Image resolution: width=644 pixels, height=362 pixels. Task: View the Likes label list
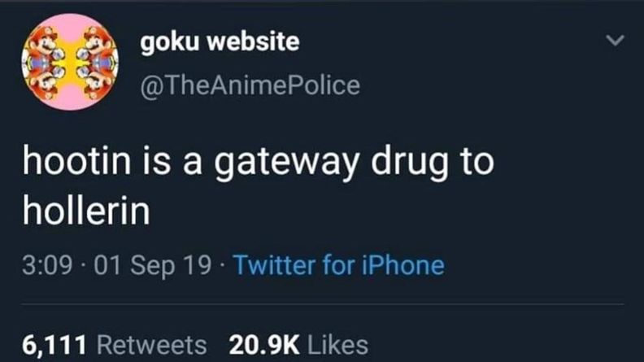click(x=337, y=345)
